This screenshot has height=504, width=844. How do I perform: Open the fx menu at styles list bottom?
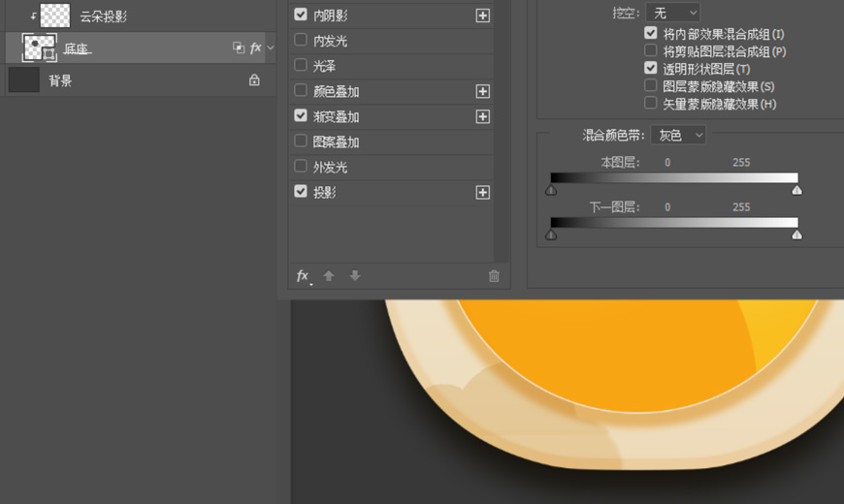(x=303, y=276)
